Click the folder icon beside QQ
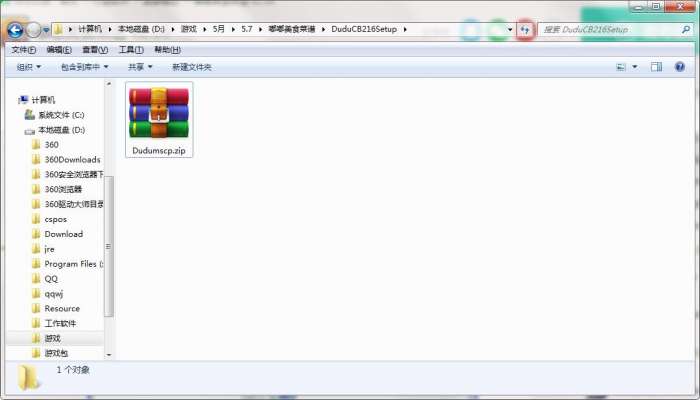 click(x=37, y=279)
